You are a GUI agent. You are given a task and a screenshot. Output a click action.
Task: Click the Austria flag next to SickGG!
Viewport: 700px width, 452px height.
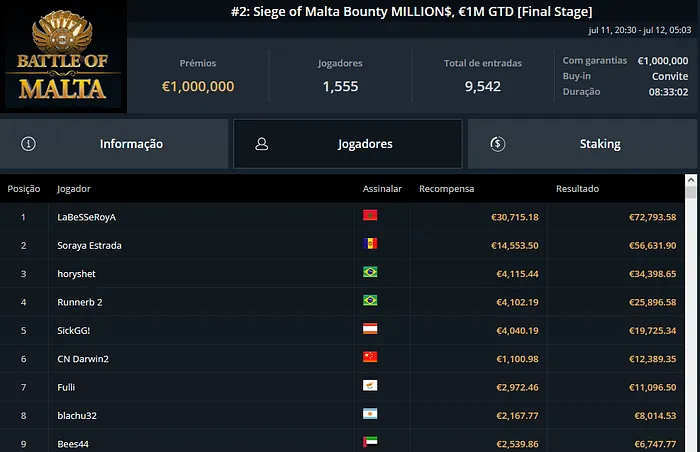[x=370, y=329]
